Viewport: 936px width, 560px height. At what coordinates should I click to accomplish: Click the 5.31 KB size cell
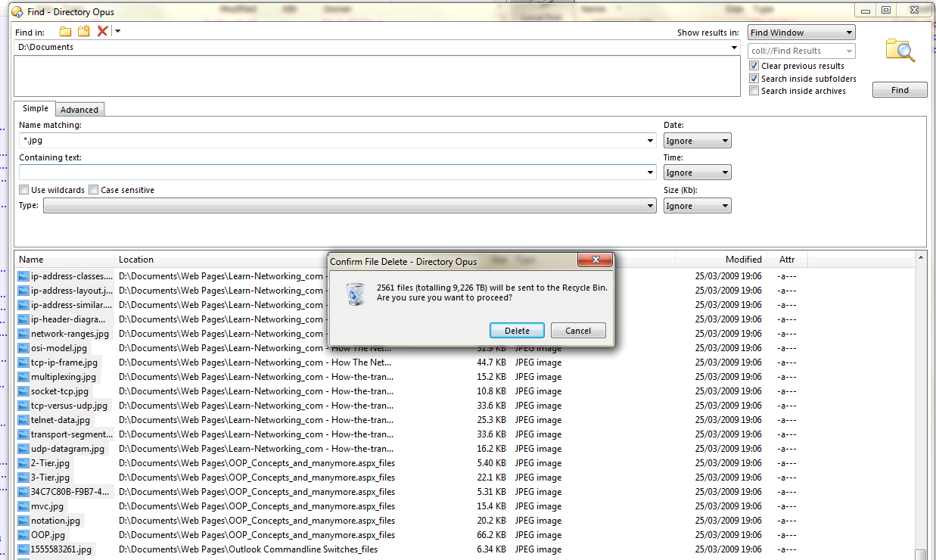click(x=491, y=492)
